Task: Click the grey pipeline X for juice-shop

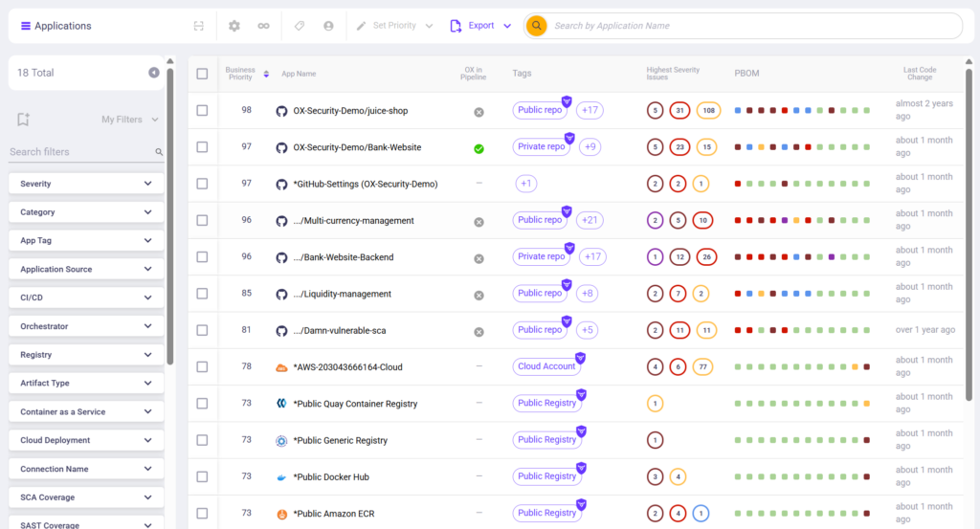Action: click(479, 113)
